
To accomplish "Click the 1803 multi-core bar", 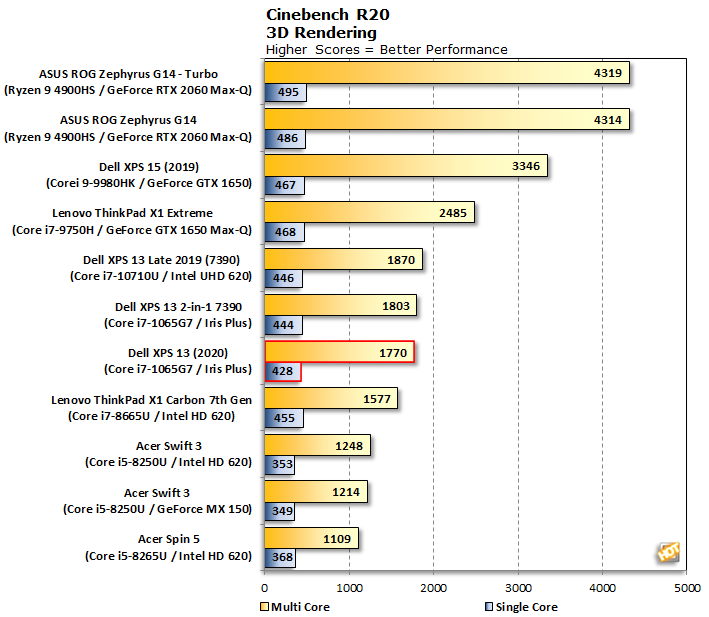I will pos(340,306).
